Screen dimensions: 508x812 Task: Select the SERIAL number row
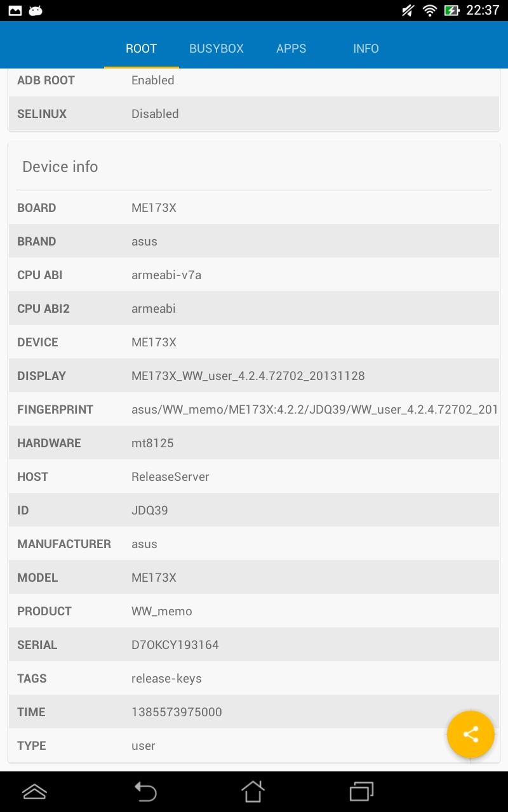pyautogui.click(x=254, y=645)
